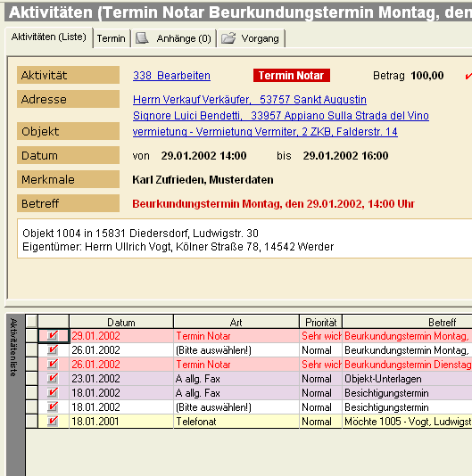Click the Anhänge attachments book icon
This screenshot has width=472, height=476.
click(x=142, y=38)
